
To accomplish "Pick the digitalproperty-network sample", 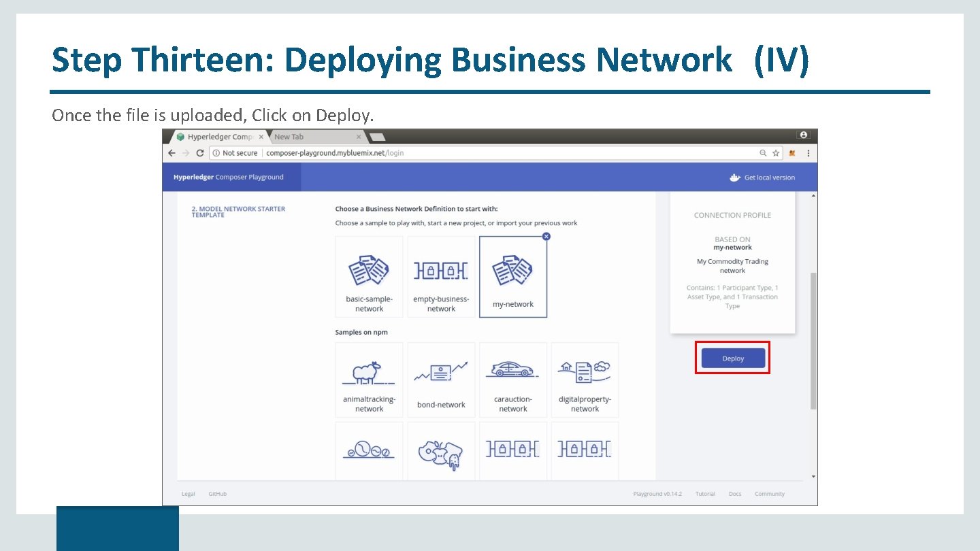I will pos(585,380).
